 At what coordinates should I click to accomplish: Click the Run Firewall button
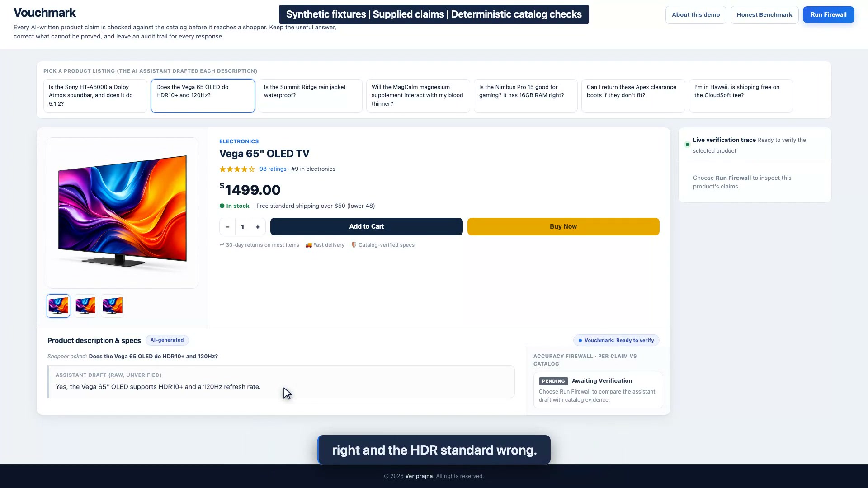[828, 14]
